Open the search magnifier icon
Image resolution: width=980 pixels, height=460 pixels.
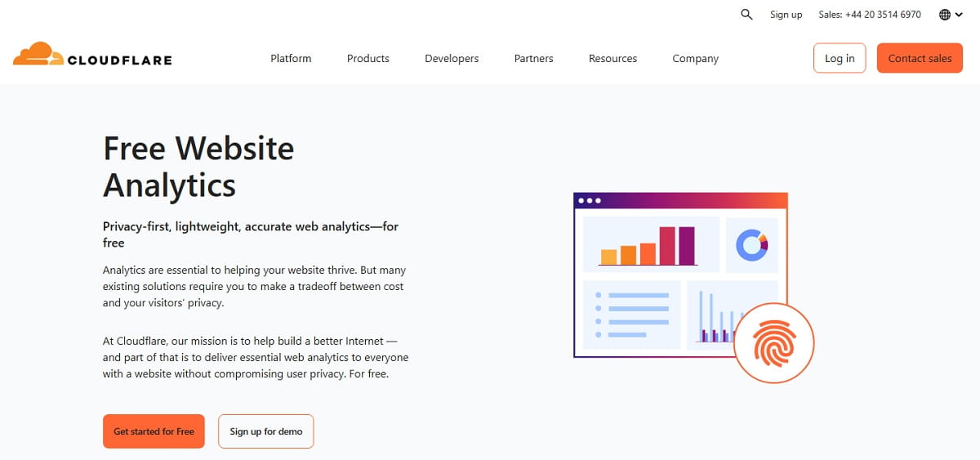click(746, 15)
